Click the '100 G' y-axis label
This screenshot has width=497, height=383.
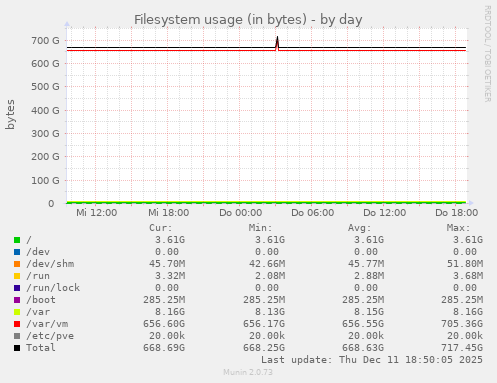tap(45, 180)
